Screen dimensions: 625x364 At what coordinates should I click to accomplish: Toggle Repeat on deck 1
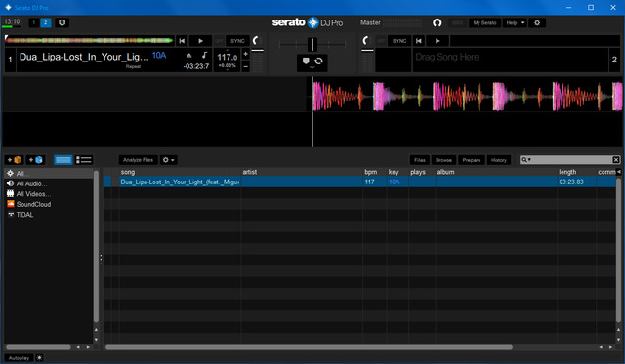click(133, 66)
